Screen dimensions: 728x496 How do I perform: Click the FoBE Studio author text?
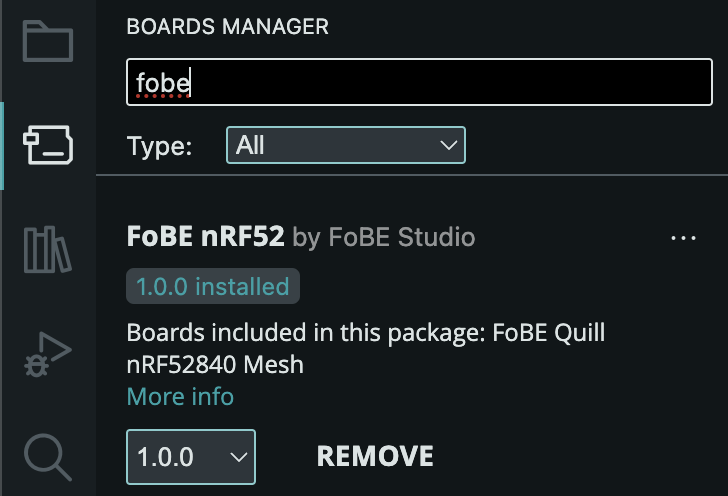coord(402,237)
